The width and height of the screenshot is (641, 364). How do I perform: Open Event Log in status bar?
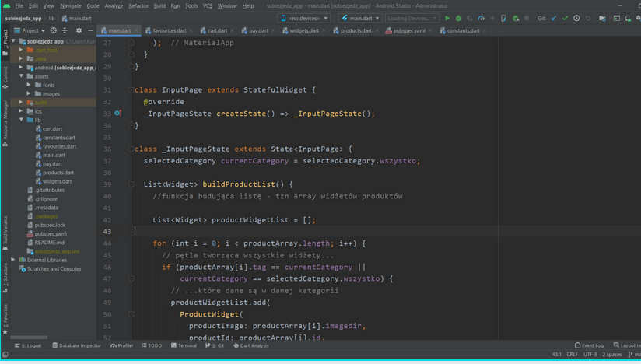(x=588, y=345)
